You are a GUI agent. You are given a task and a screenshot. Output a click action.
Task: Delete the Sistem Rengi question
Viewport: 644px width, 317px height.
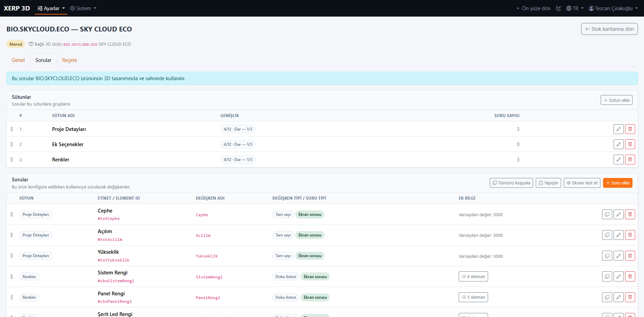630,276
